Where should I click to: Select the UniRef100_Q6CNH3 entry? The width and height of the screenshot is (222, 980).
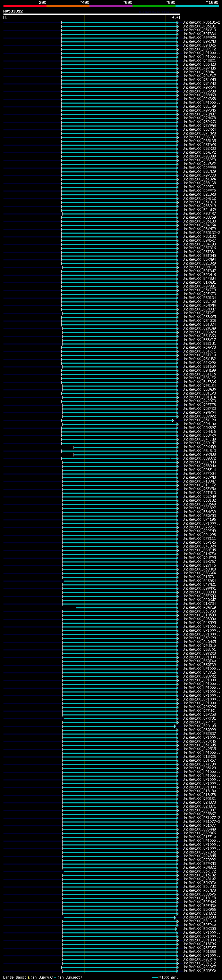pyautogui.click(x=199, y=462)
